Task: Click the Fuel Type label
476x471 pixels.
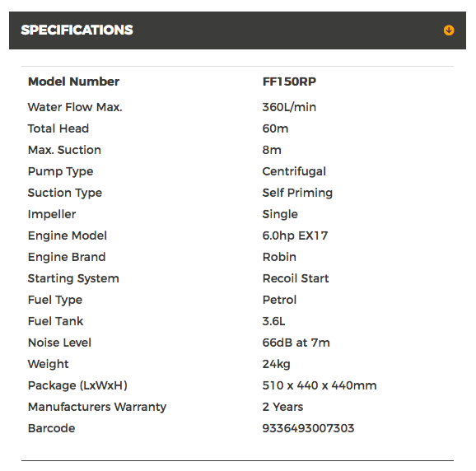Action: [55, 301]
